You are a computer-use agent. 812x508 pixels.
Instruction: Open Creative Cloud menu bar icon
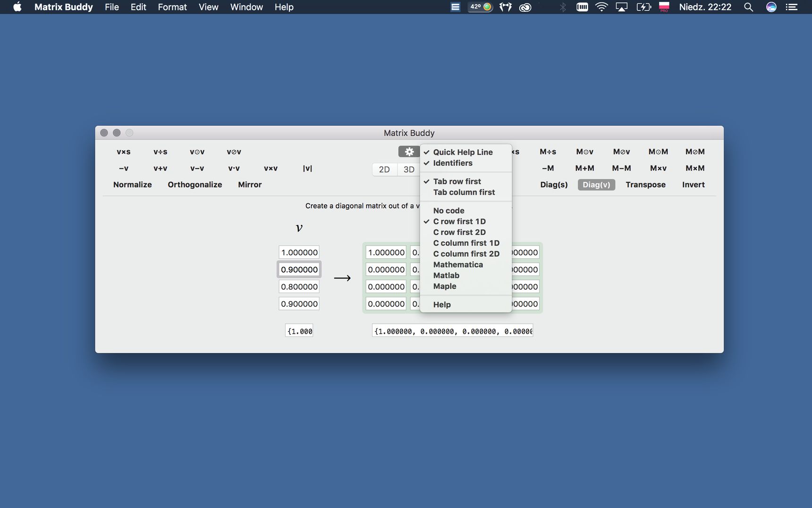(525, 7)
